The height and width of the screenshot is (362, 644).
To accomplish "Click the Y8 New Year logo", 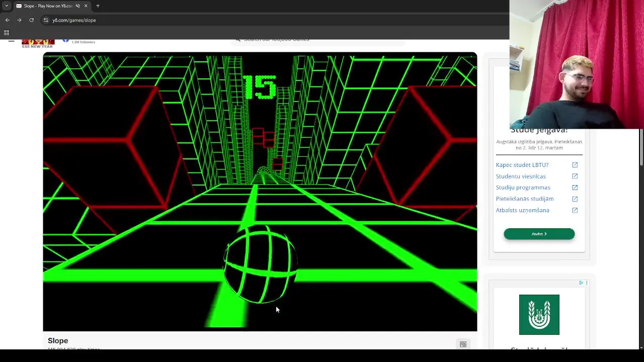I will (38, 44).
